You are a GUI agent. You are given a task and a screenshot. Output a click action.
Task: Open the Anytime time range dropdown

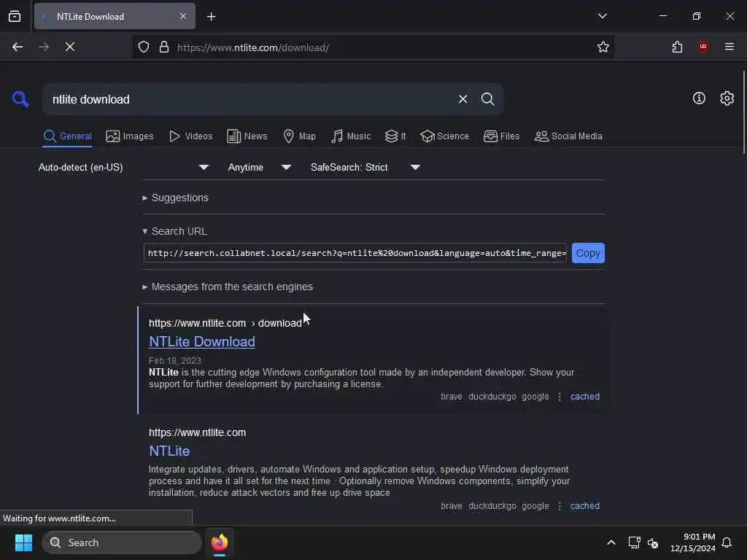pos(259,167)
